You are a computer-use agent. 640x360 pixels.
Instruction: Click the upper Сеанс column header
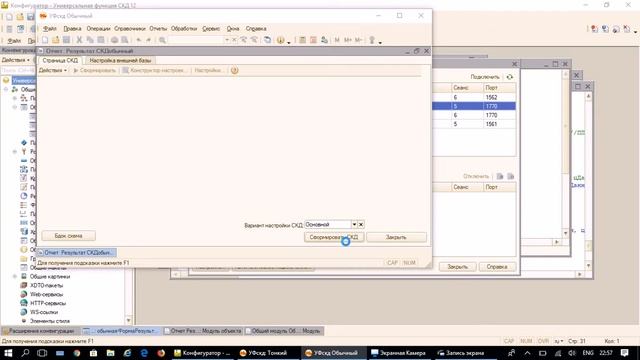tap(467, 88)
